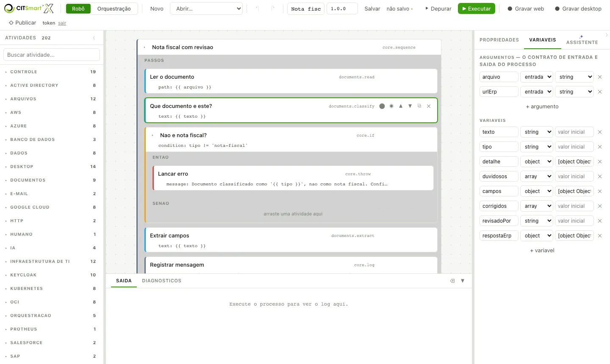Clear the output log panel
The image size is (610, 364).
click(452, 281)
